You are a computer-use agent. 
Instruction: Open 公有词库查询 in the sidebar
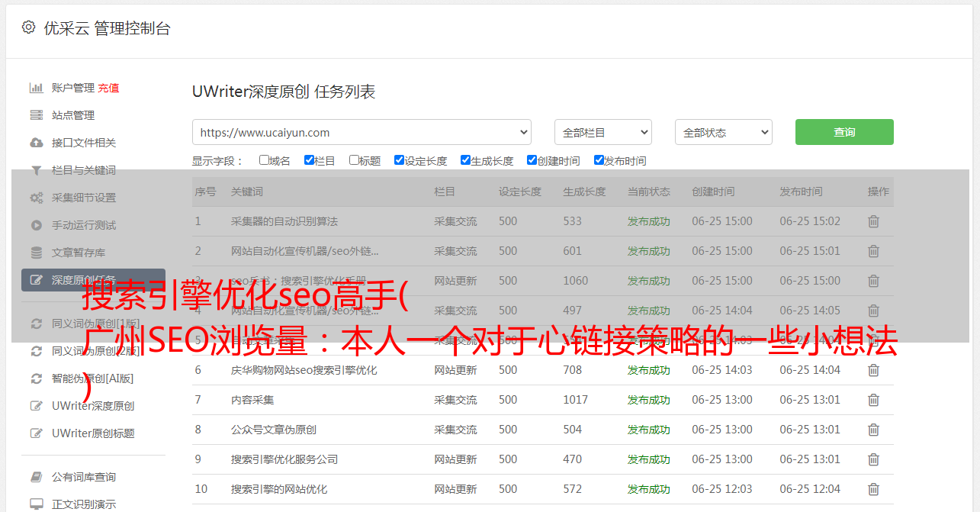coord(84,477)
